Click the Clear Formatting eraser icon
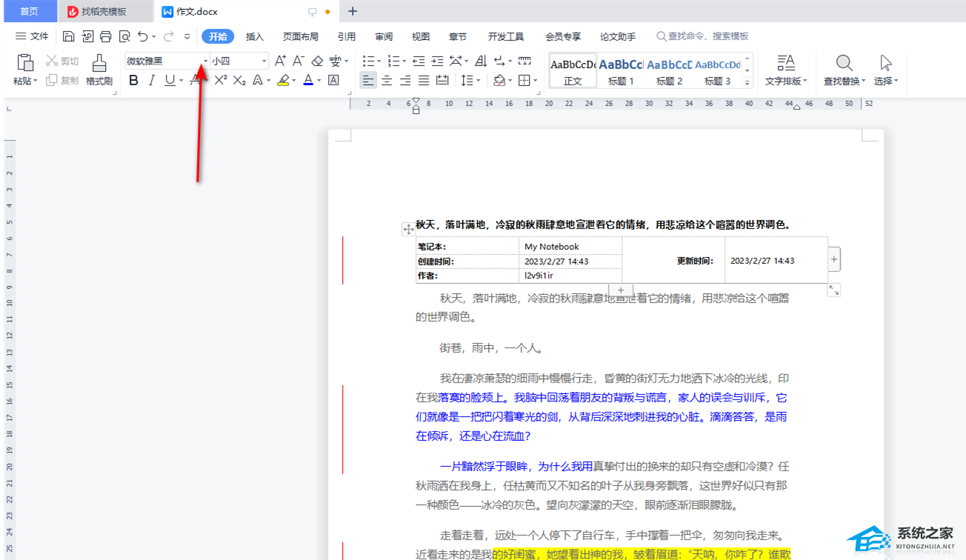 click(x=317, y=61)
